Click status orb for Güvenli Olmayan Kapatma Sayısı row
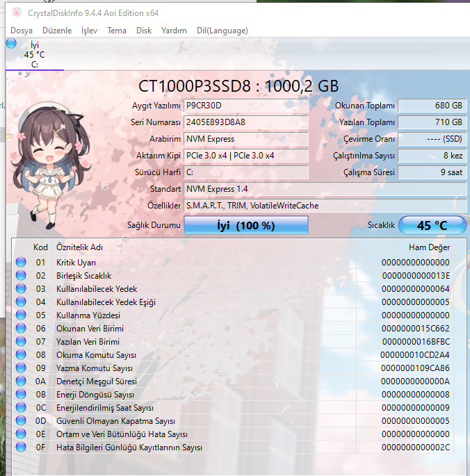The image size is (470, 476). [x=21, y=420]
